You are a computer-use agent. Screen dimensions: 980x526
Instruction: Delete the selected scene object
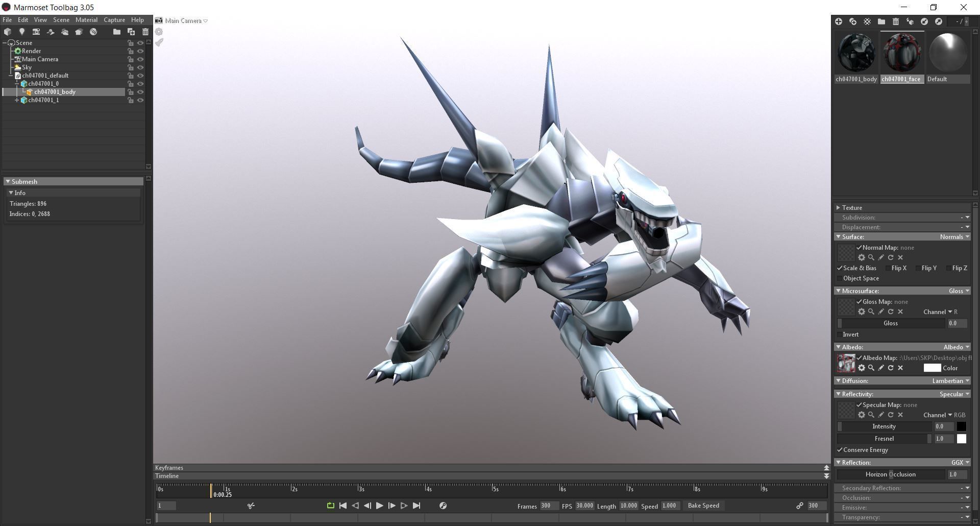pos(145,32)
